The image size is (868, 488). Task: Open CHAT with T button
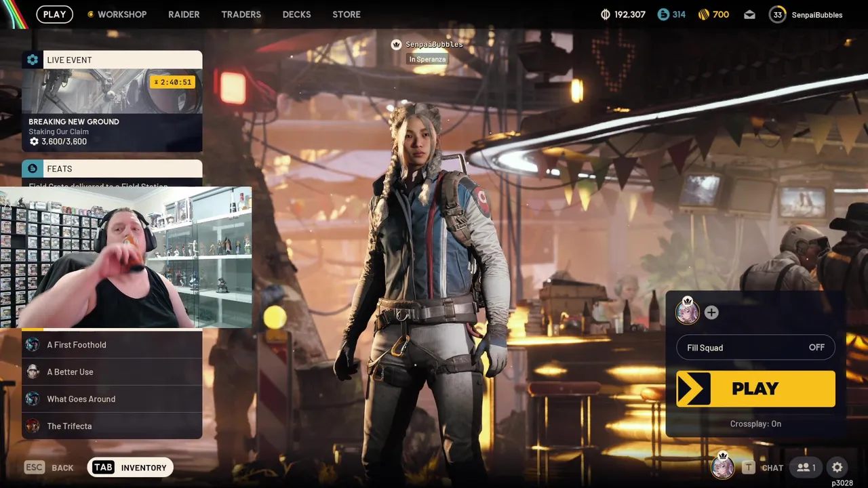[x=763, y=467]
